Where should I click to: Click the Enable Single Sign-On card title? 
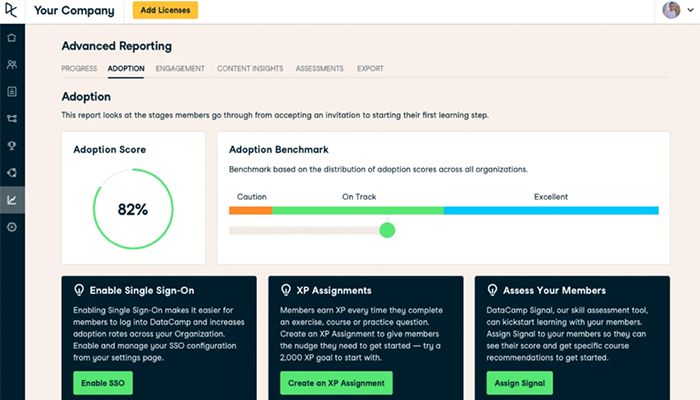(x=142, y=291)
